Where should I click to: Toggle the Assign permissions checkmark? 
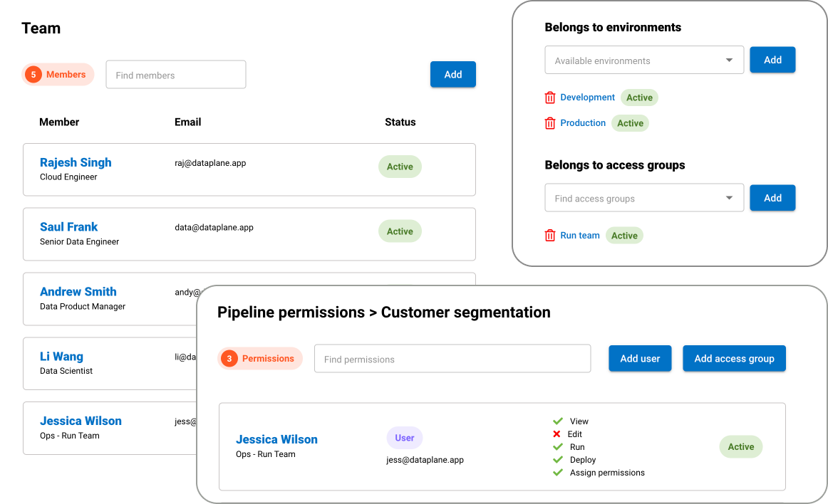coord(557,472)
